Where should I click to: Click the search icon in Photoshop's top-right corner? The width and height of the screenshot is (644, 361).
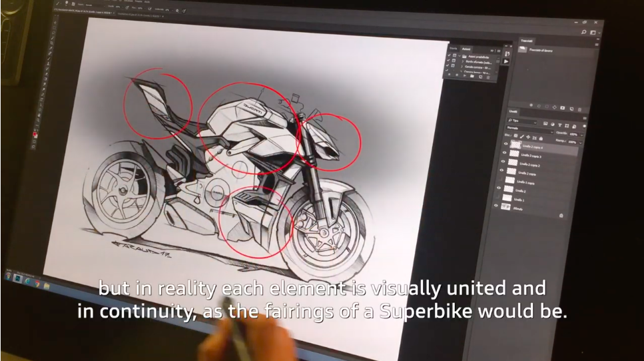pyautogui.click(x=583, y=33)
